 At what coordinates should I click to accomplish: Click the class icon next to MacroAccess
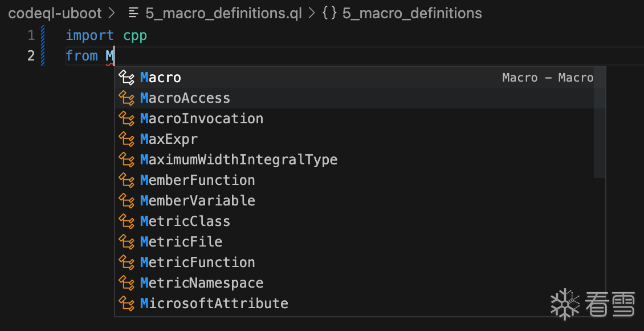click(x=126, y=98)
